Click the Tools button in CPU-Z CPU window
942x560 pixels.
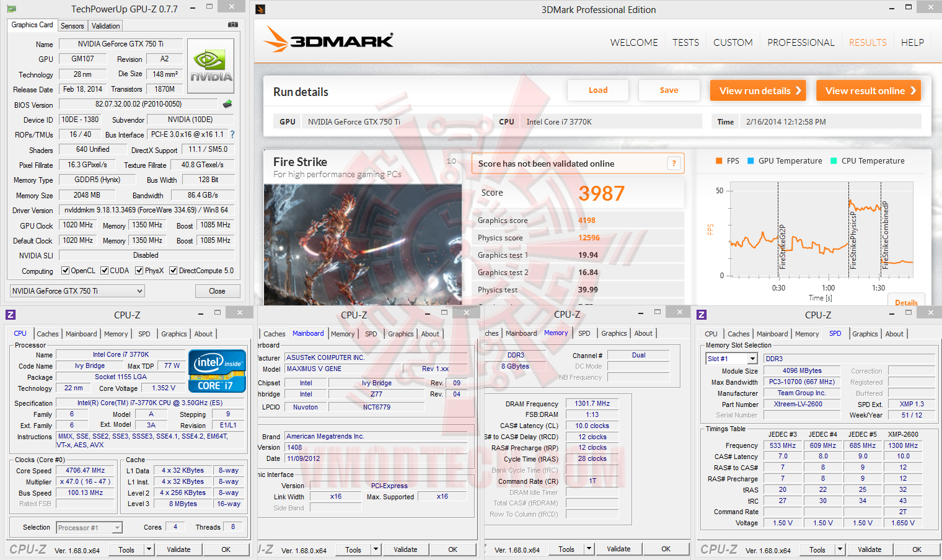coord(126,549)
